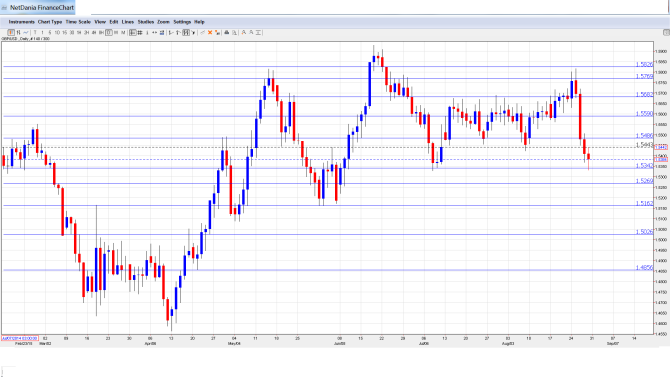Click the 1.5486 horizontal line label
The height and width of the screenshot is (377, 670).
(x=644, y=136)
